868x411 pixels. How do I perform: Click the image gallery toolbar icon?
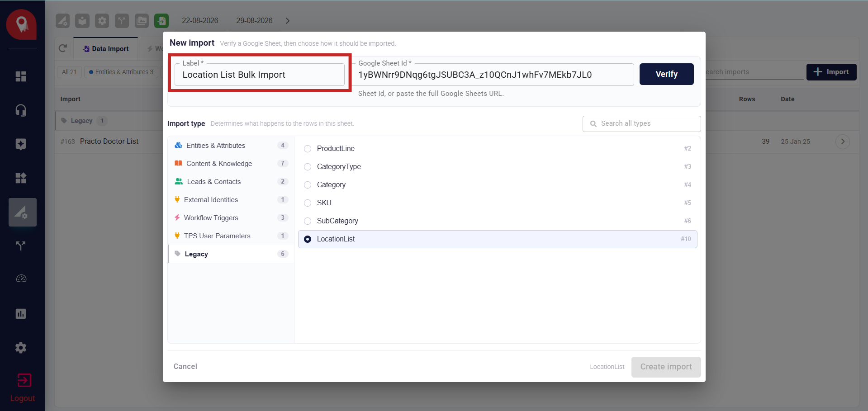pyautogui.click(x=142, y=21)
